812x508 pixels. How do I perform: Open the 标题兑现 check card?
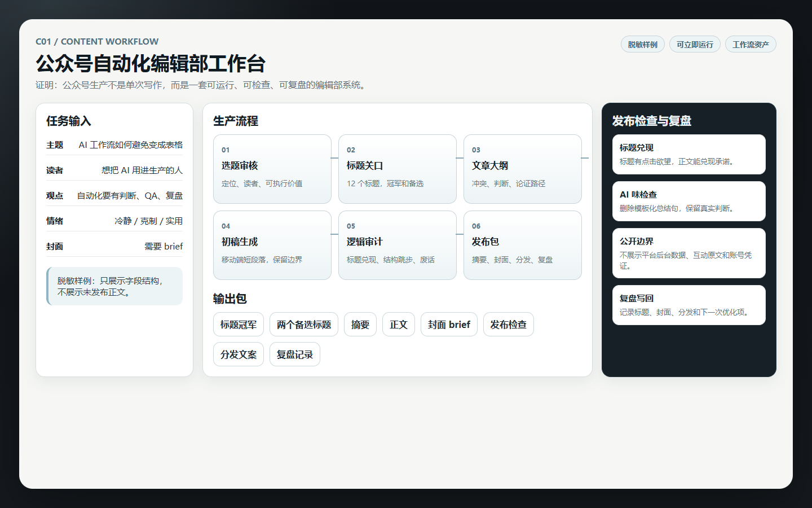coord(689,155)
